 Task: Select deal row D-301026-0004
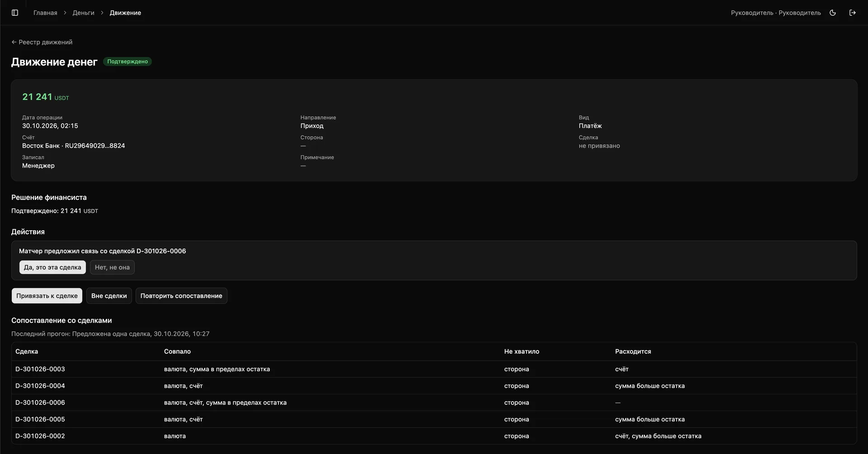coord(434,386)
